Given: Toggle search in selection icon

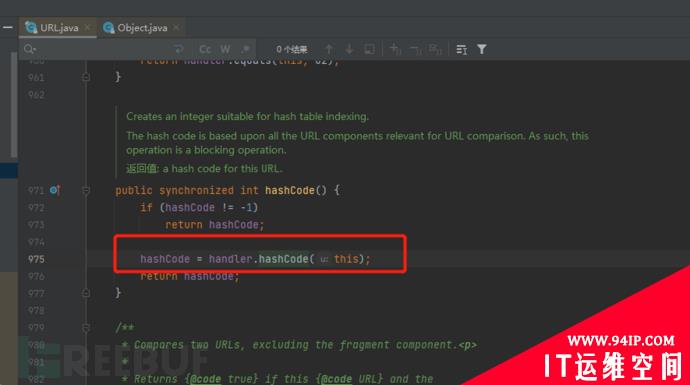Looking at the screenshot, I should tap(370, 49).
